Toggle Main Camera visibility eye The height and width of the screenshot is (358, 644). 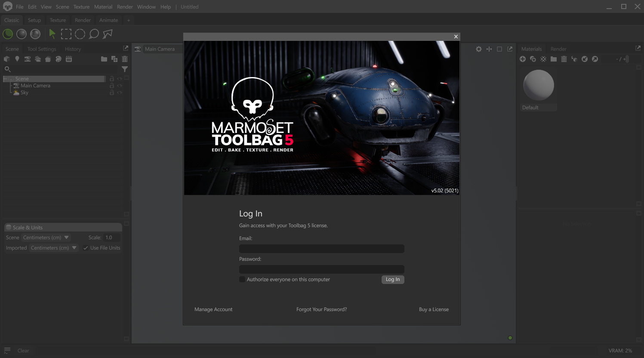[120, 86]
